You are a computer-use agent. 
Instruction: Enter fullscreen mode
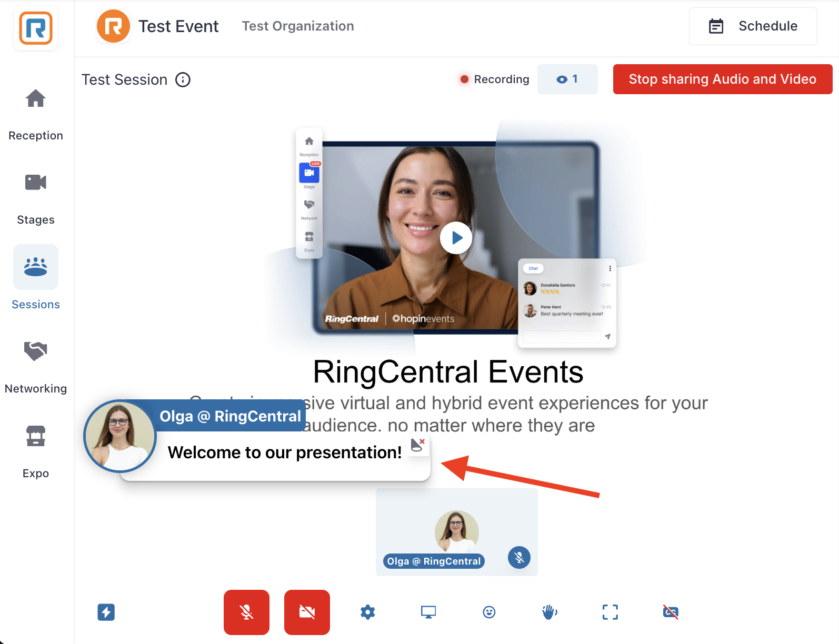pyautogui.click(x=610, y=612)
